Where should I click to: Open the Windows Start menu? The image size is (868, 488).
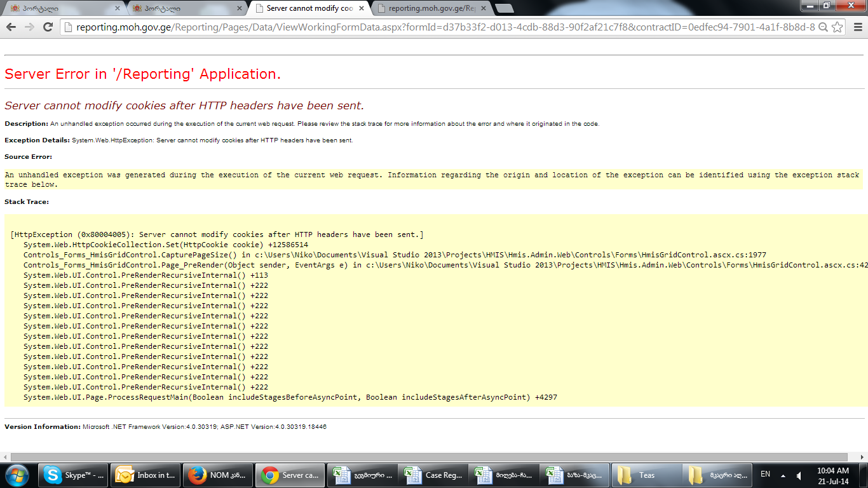(x=17, y=475)
